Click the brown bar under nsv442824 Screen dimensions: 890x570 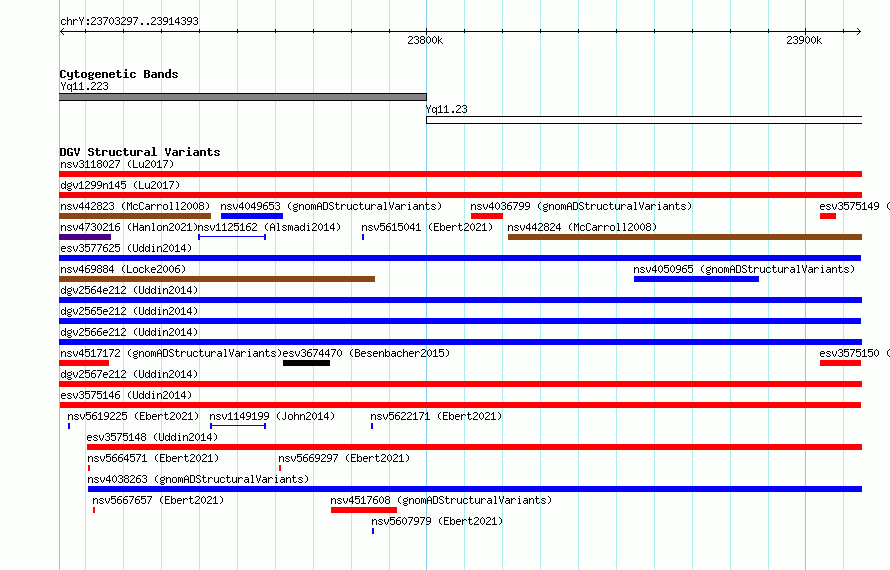685,237
